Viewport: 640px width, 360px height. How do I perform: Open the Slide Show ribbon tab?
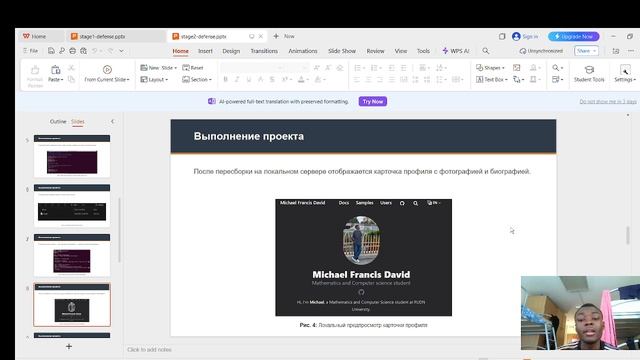click(x=342, y=51)
